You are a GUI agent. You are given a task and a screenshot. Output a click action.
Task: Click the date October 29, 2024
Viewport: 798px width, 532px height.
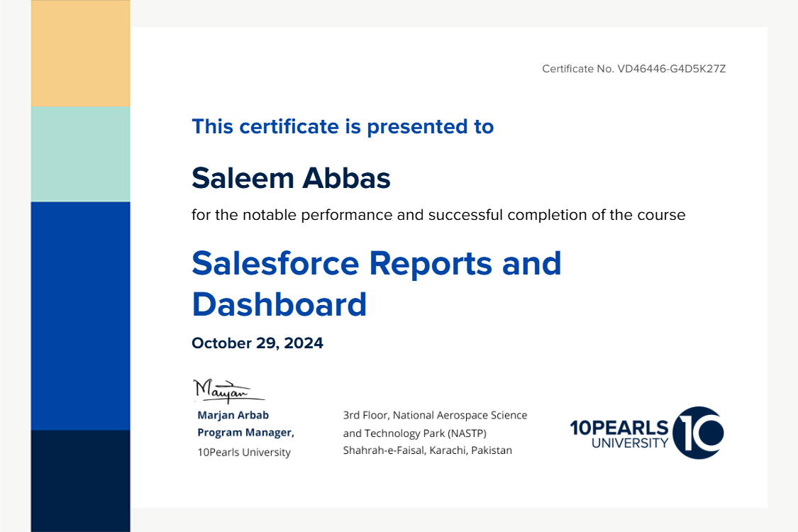click(257, 343)
